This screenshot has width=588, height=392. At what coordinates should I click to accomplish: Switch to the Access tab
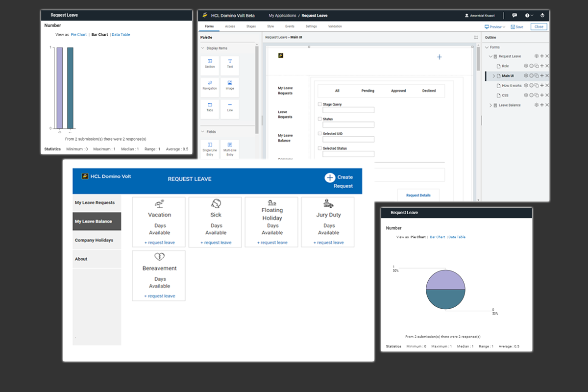[x=230, y=26]
